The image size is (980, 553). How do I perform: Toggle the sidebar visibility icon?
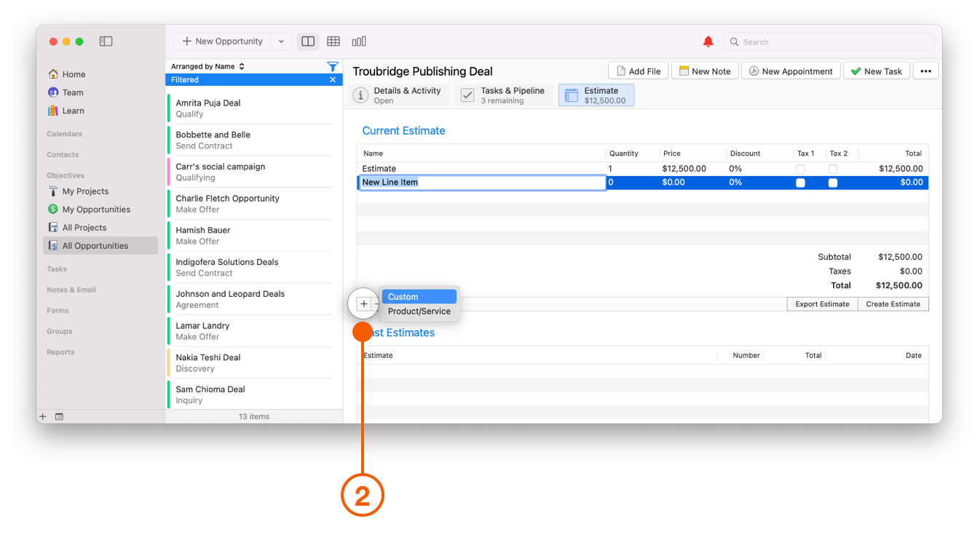106,41
